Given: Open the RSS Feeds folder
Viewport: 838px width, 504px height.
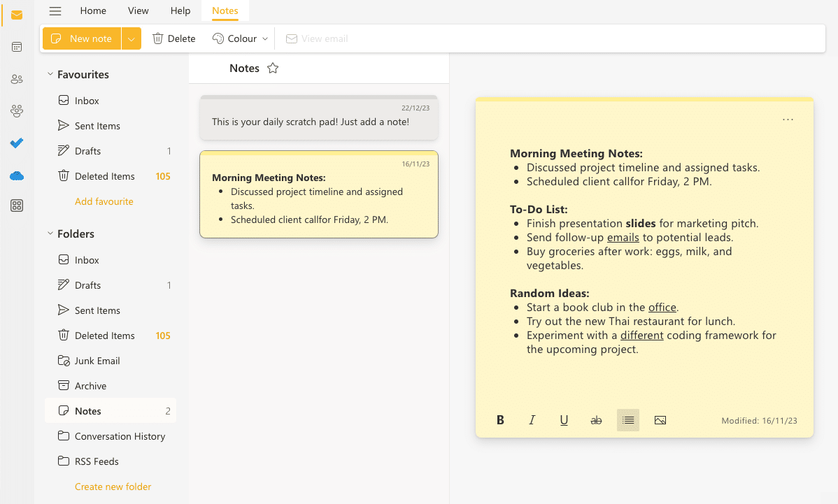Looking at the screenshot, I should (x=111, y=461).
